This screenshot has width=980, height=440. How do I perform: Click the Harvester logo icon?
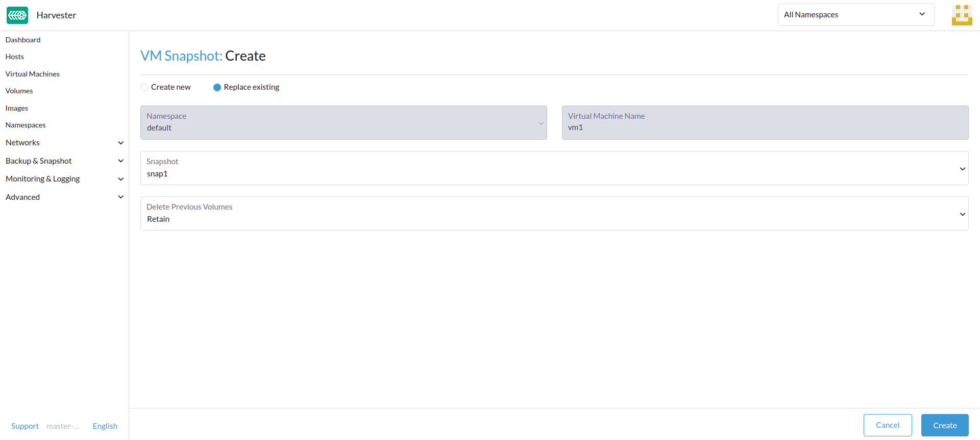17,15
